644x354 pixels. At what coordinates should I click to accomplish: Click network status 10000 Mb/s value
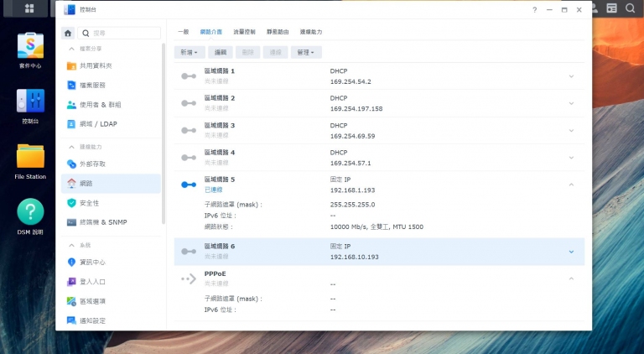coord(377,226)
